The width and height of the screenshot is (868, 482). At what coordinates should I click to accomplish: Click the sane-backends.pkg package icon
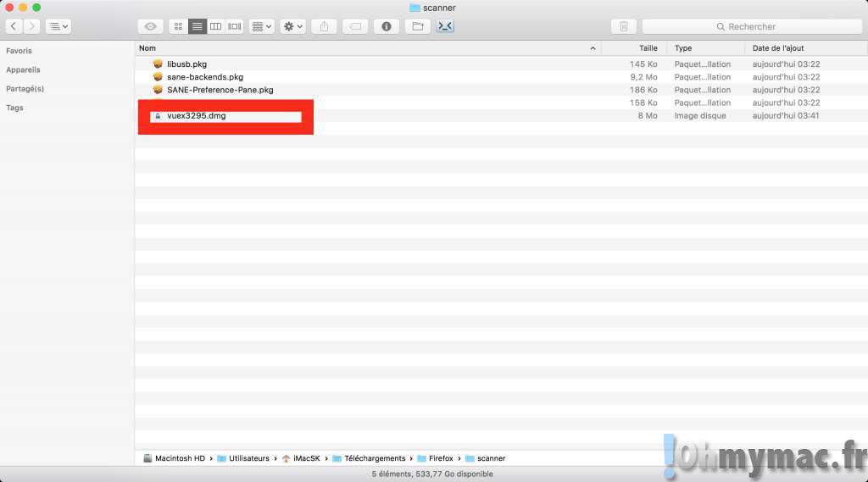[158, 77]
